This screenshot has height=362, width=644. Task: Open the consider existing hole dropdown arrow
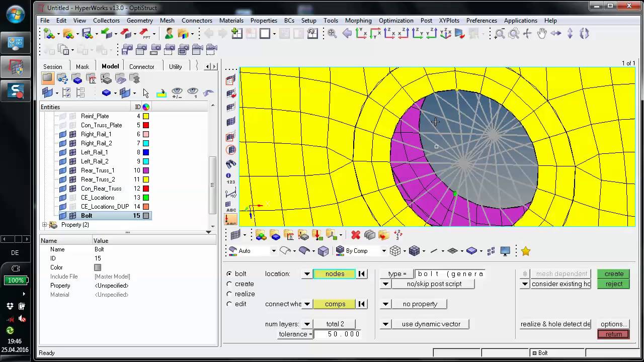click(x=525, y=284)
